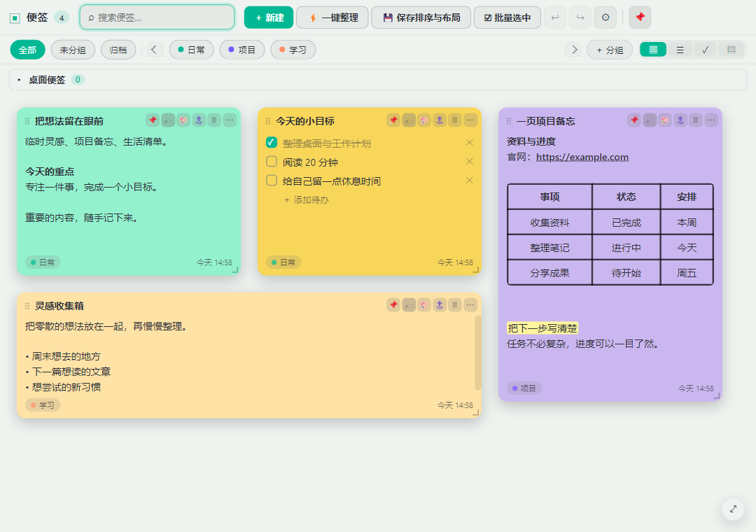Click the TOP icon on 今天的小目标 note
The height and width of the screenshot is (532, 756).
click(440, 120)
